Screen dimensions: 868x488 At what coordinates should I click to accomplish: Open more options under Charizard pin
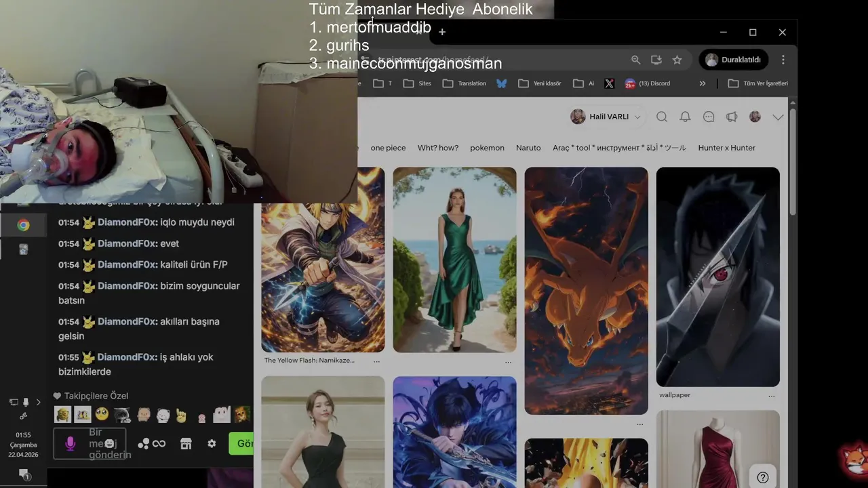point(639,424)
